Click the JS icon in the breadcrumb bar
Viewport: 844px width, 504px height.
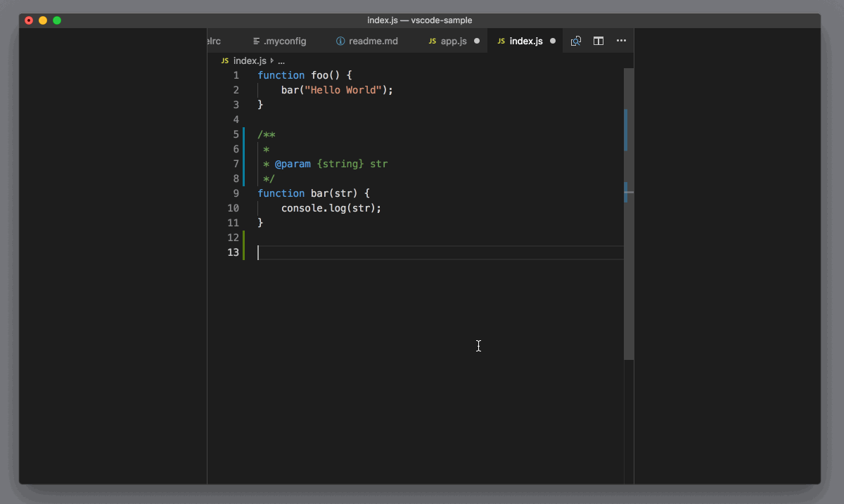point(225,61)
